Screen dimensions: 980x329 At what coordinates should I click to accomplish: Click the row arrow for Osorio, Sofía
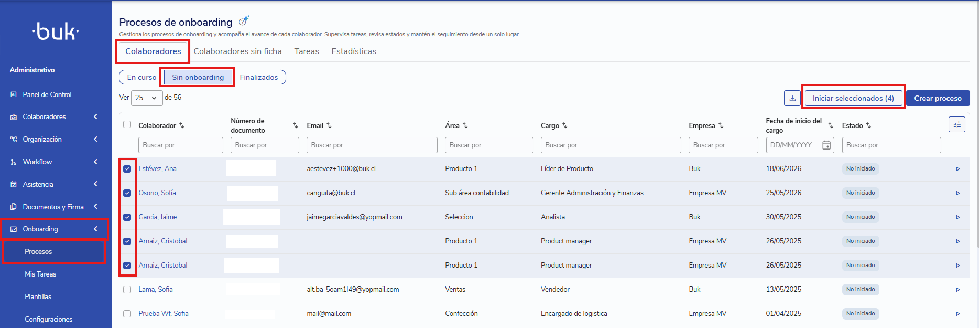click(x=957, y=193)
